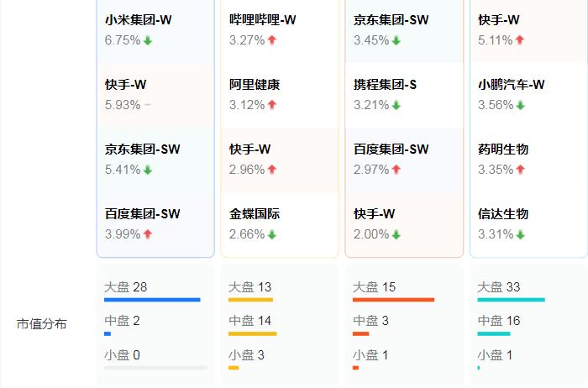Screen dimensions: 588x388
Task: Click the yellow 中盘 14 bar
Action: tap(252, 333)
